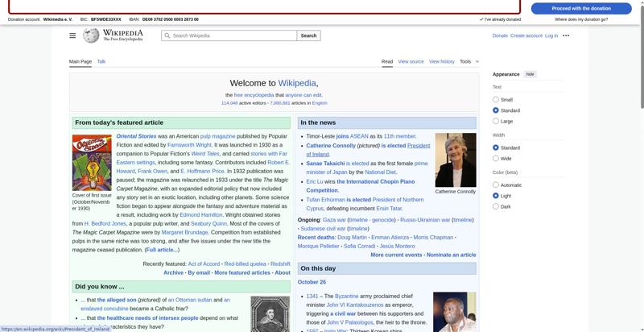Open the Oriental Stories cover thumbnail
The height and width of the screenshot is (332, 644).
point(92,162)
